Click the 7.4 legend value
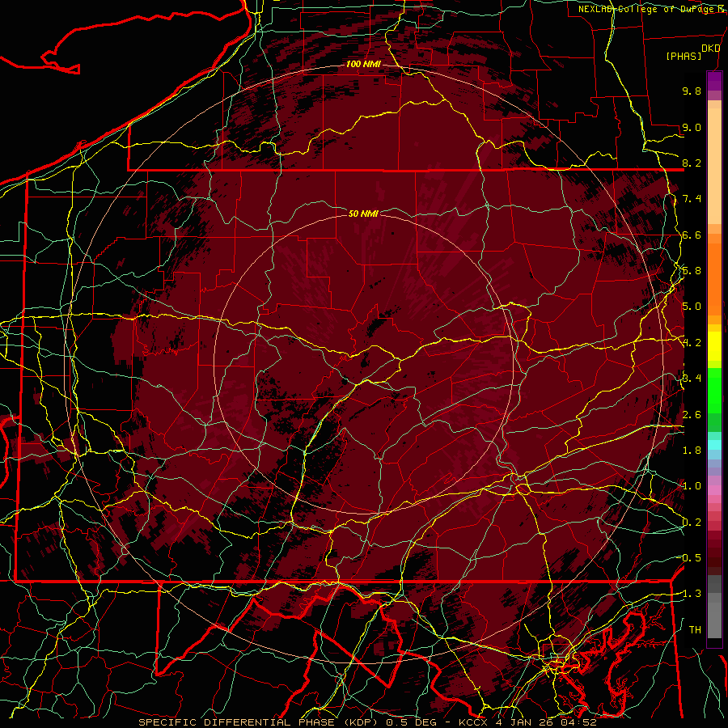The width and height of the screenshot is (728, 728). click(x=692, y=199)
